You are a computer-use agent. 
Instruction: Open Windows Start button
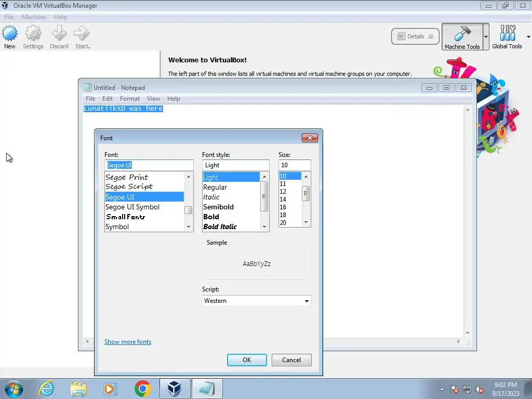pos(14,389)
